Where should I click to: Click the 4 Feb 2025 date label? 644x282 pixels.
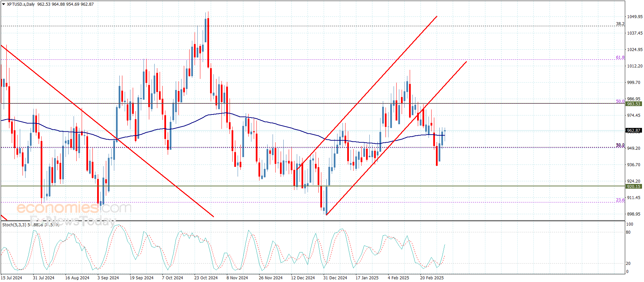click(x=399, y=278)
